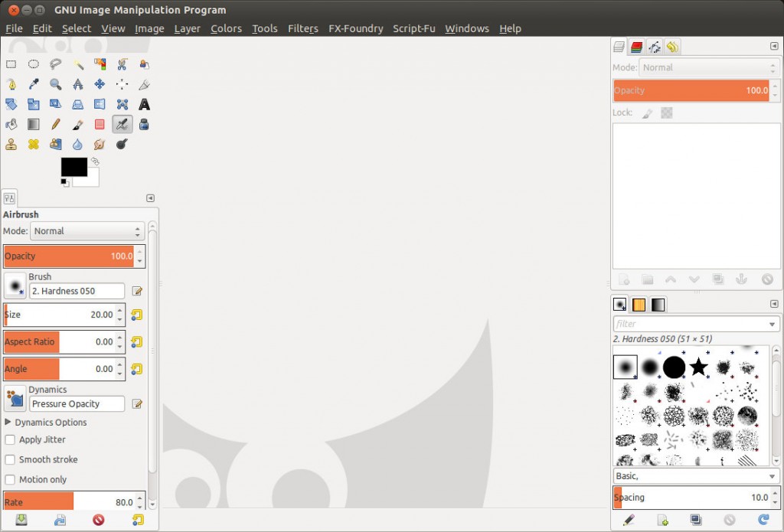Choose the Eraser tool

tap(100, 124)
